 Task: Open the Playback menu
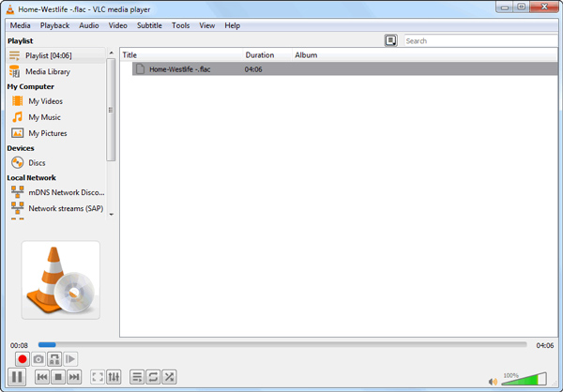pos(54,25)
